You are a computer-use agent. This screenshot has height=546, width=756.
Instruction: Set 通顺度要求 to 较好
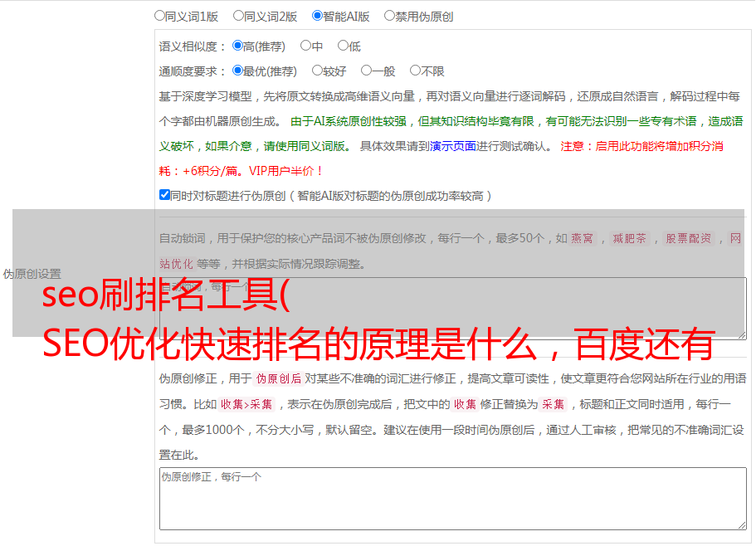(x=317, y=71)
